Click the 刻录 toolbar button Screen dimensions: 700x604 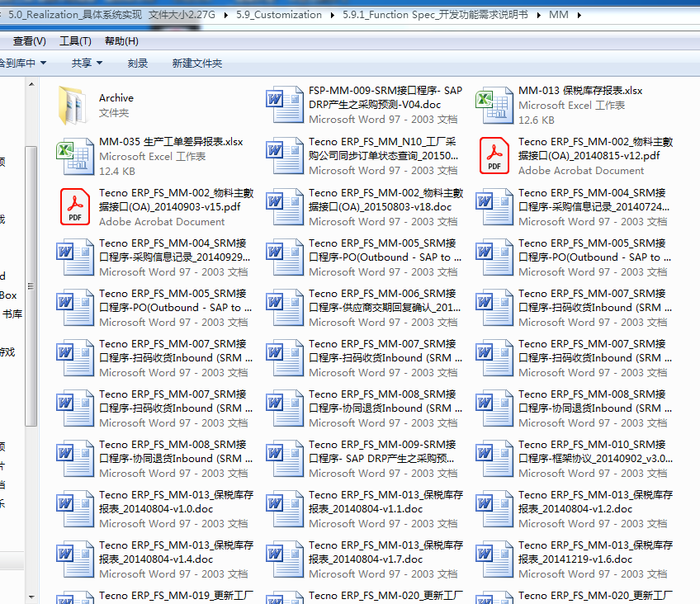click(138, 64)
